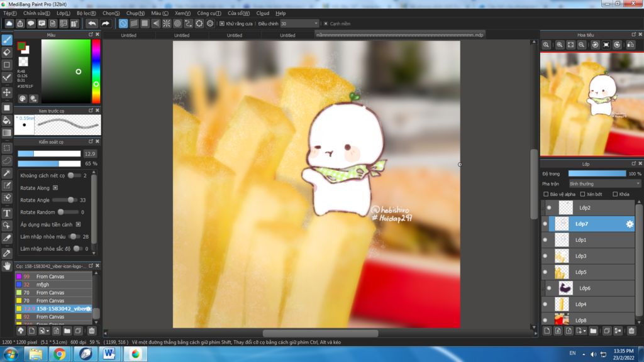Open the Cửa sổ menu
The height and width of the screenshot is (362, 644).
[x=238, y=13]
